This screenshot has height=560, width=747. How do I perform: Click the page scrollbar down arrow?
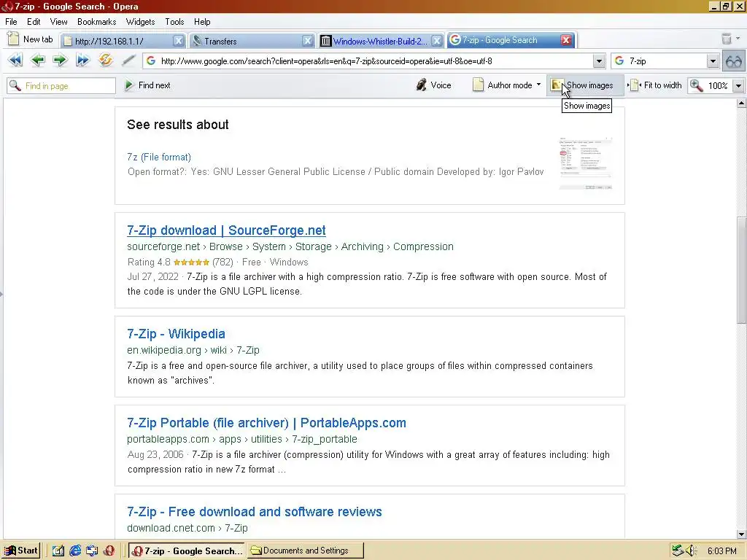tap(741, 534)
